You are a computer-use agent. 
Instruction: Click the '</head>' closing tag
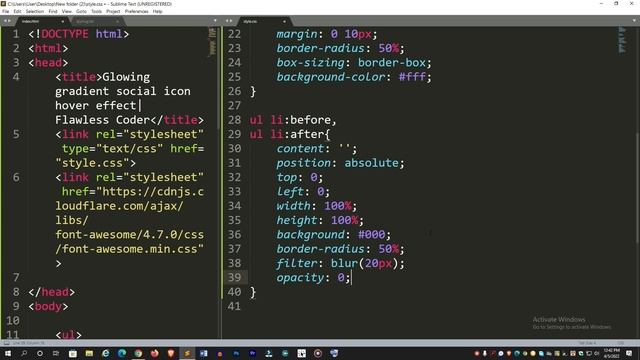click(x=51, y=292)
